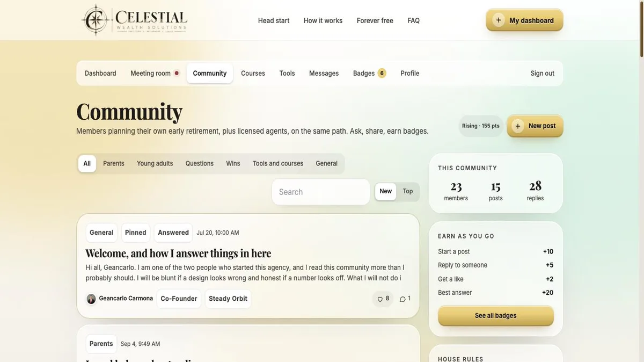This screenshot has height=362, width=644.
Task: Open My dashboard
Action: tap(524, 20)
